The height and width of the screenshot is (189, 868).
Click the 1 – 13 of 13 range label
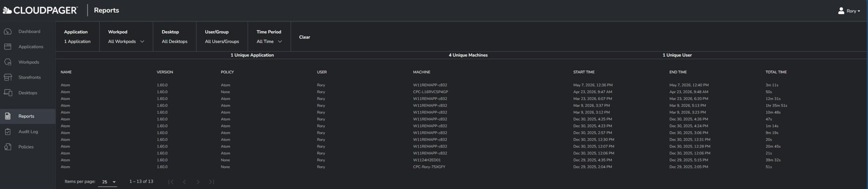pos(141,182)
